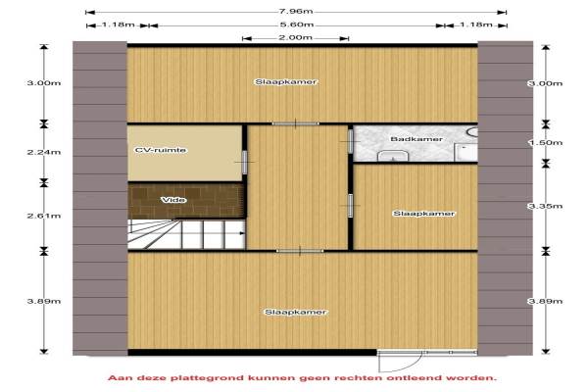Click the door between hallway and bottom Slaapkamer
588x392 pixels.
(285, 251)
